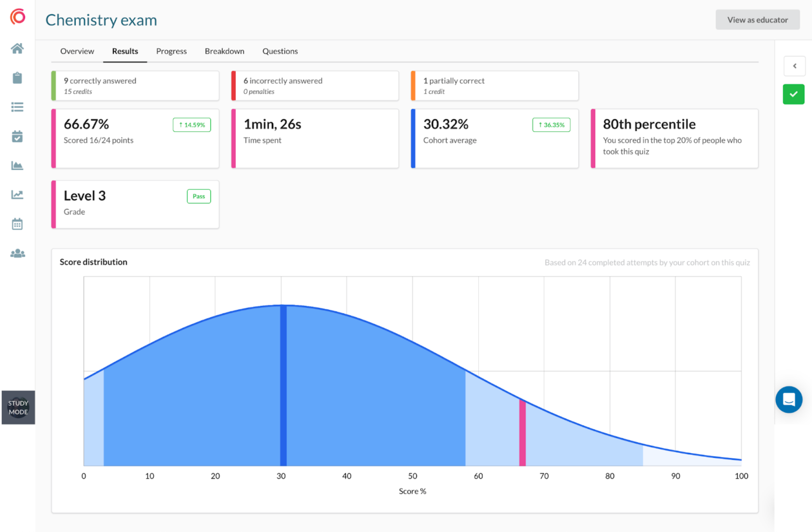Select the Questions tab
812x532 pixels.
[x=280, y=51]
